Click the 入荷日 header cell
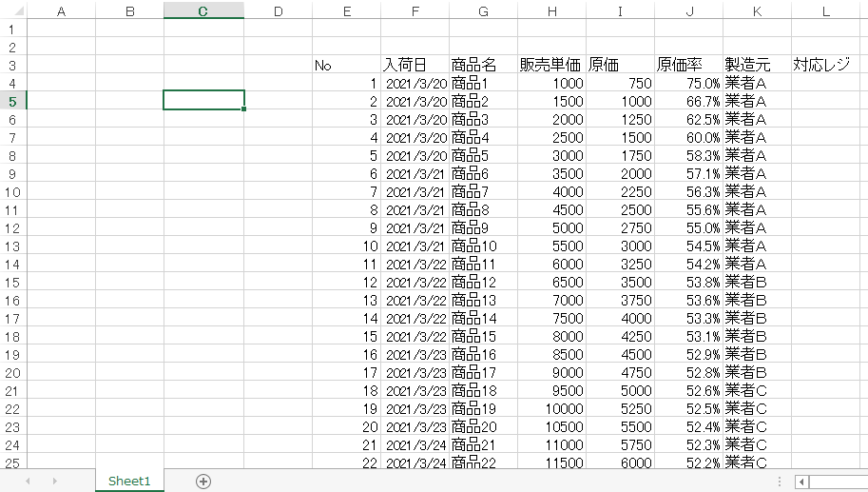Screen dimensions: 868x492 click(x=415, y=65)
